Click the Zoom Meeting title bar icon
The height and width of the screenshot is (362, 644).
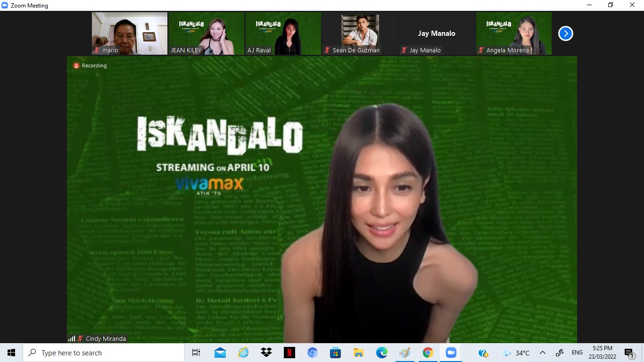point(5,5)
